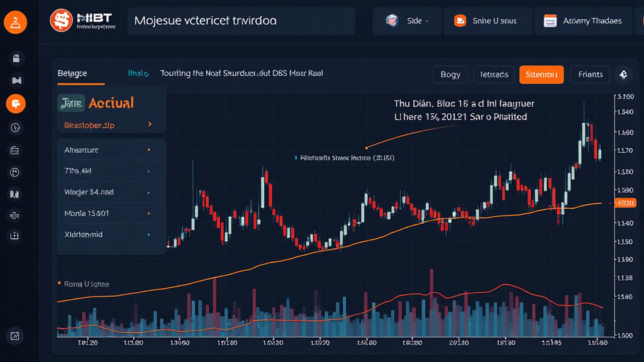
Task: Click the orange price marker on axis
Action: 625,203
